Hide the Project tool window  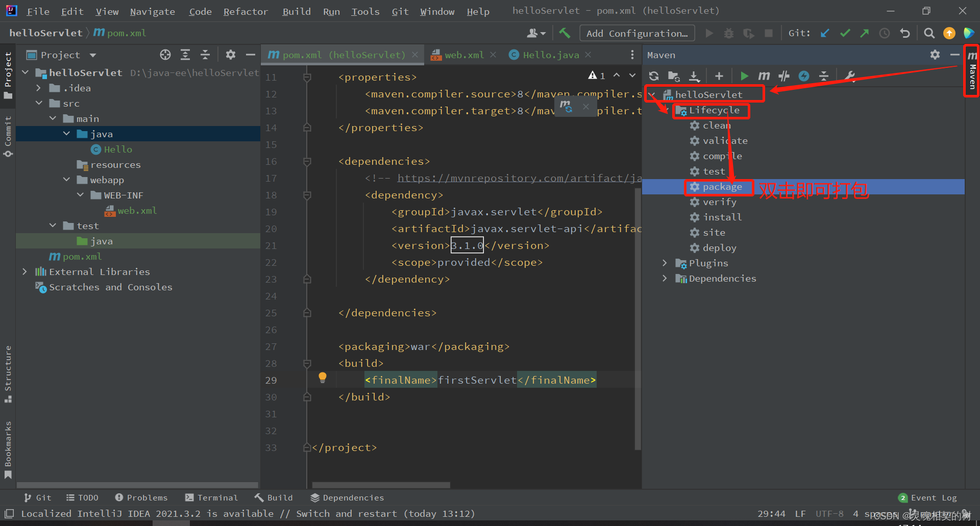(251, 55)
